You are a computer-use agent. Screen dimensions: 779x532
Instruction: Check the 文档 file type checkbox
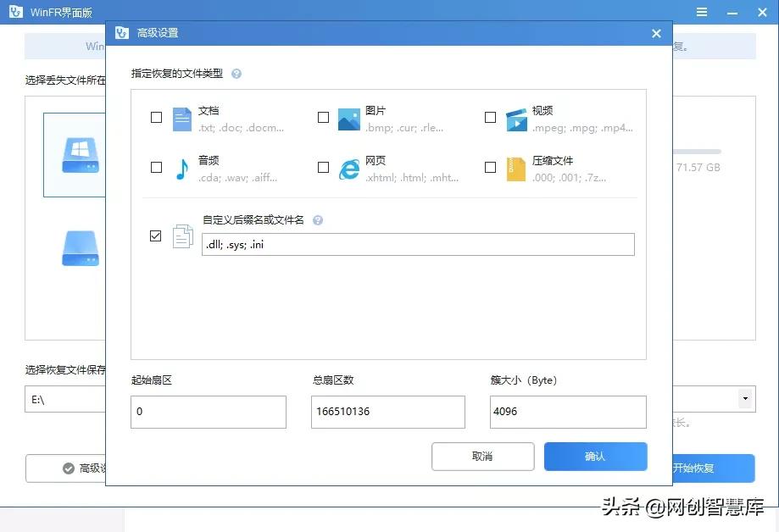click(x=156, y=118)
